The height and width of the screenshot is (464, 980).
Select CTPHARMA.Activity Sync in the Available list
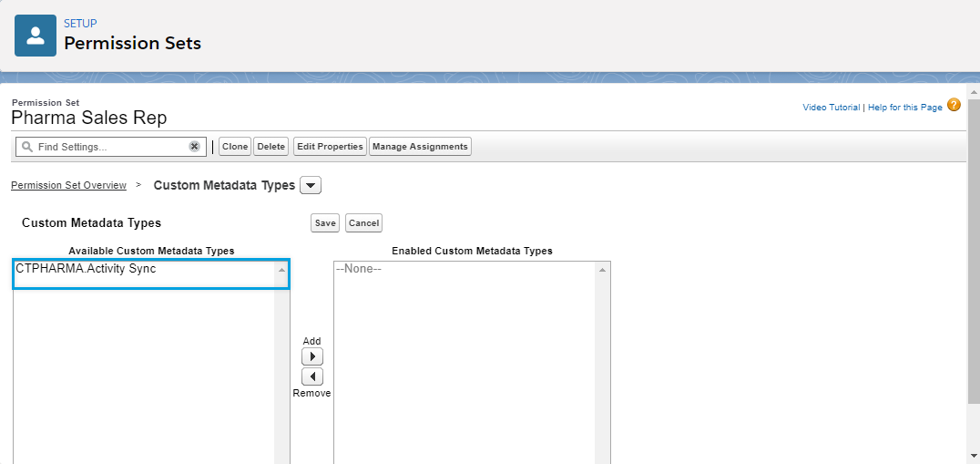[x=86, y=269]
